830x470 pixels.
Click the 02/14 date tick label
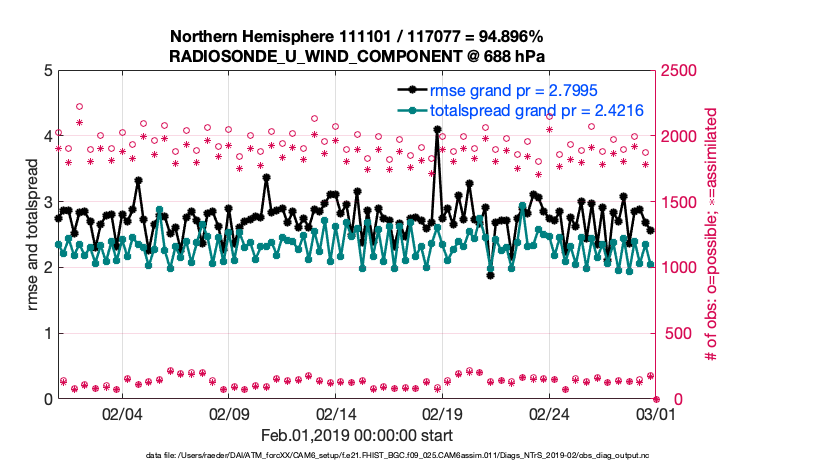click(336, 414)
